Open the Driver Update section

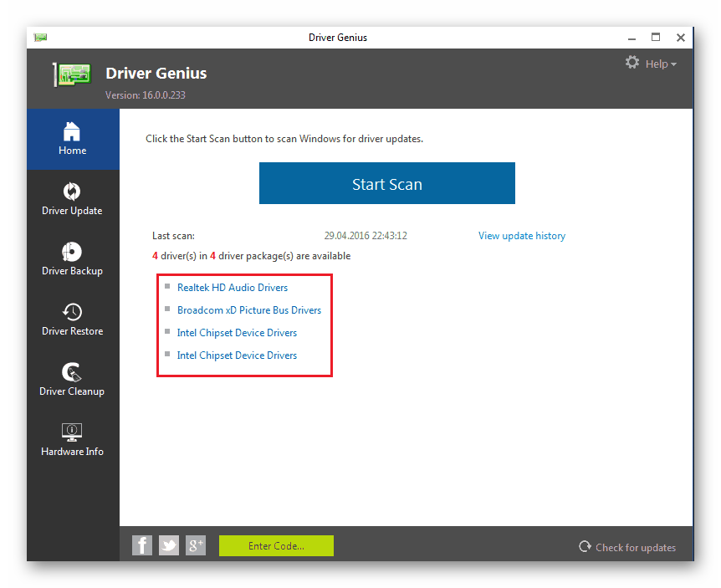72,199
